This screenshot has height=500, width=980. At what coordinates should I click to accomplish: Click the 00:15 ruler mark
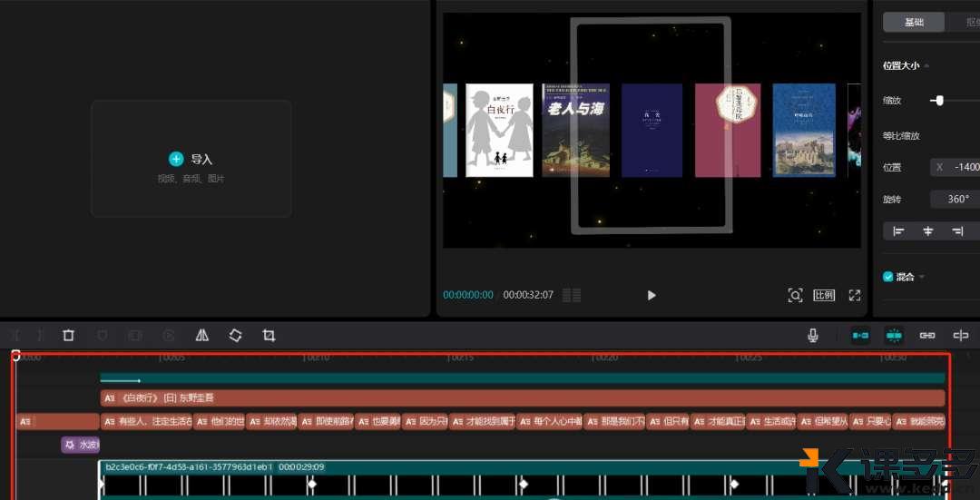pyautogui.click(x=461, y=358)
